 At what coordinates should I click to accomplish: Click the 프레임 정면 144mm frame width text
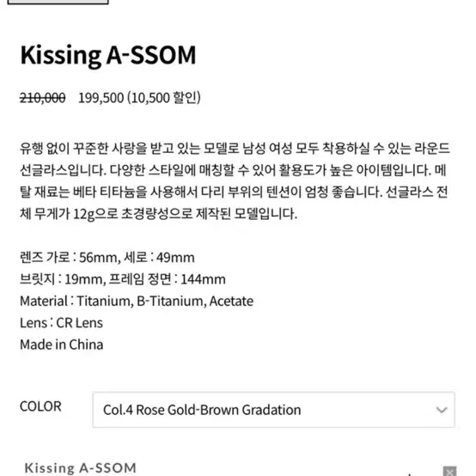pos(167,279)
